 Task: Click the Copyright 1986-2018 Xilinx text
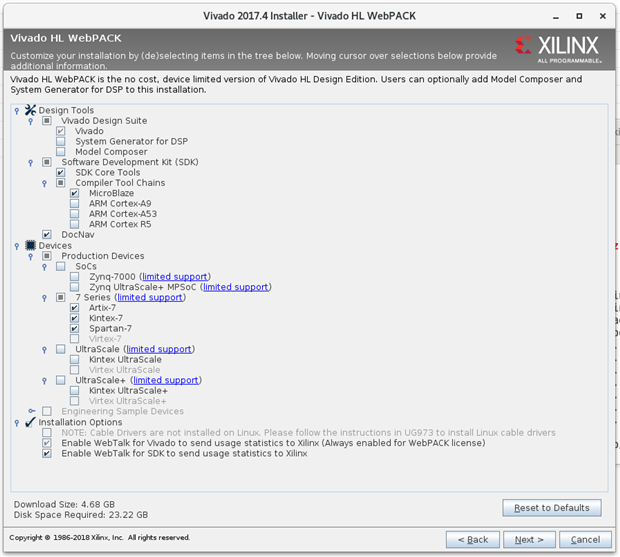tap(100, 538)
